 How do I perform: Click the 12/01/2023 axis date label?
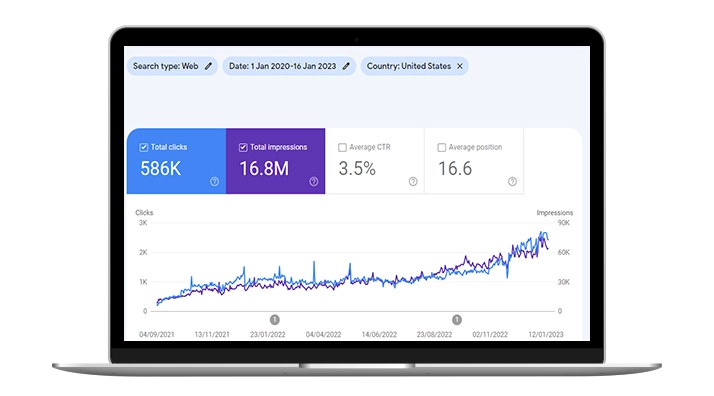pos(546,335)
